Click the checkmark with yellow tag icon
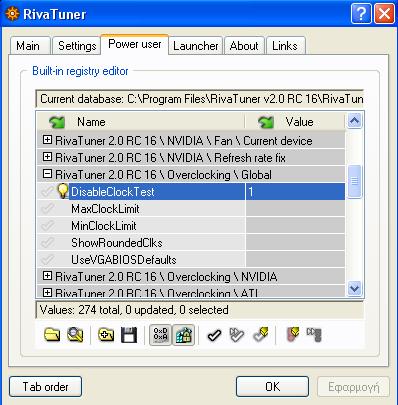Image resolution: width=398 pixels, height=405 pixels. coord(261,335)
